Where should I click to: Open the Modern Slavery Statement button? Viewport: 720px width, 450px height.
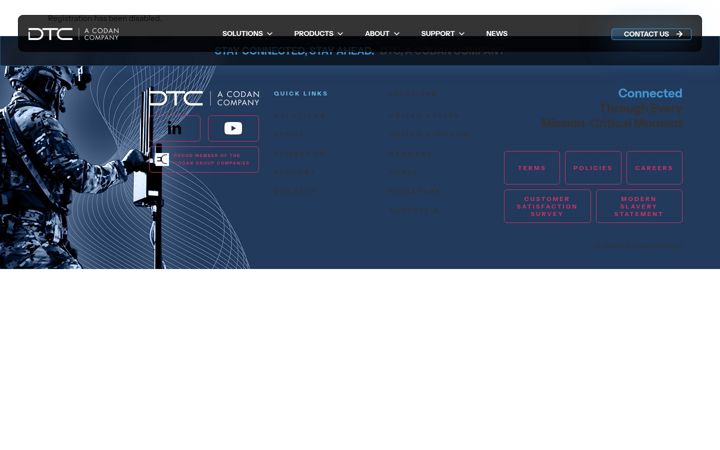point(639,206)
